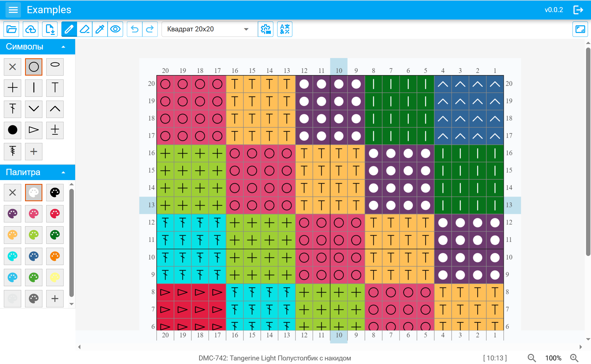The image size is (591, 364).
Task: Select the filled black circle symbol
Action: pos(12,130)
